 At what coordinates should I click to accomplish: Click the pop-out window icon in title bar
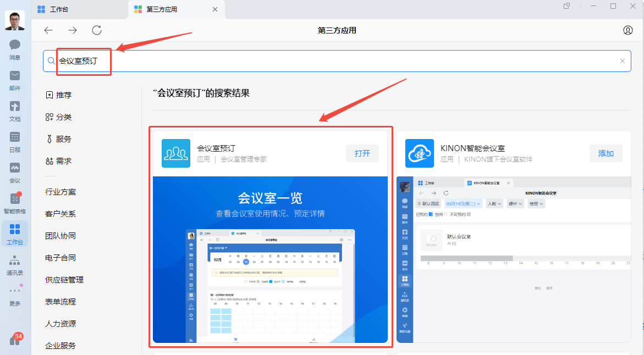coord(566,6)
